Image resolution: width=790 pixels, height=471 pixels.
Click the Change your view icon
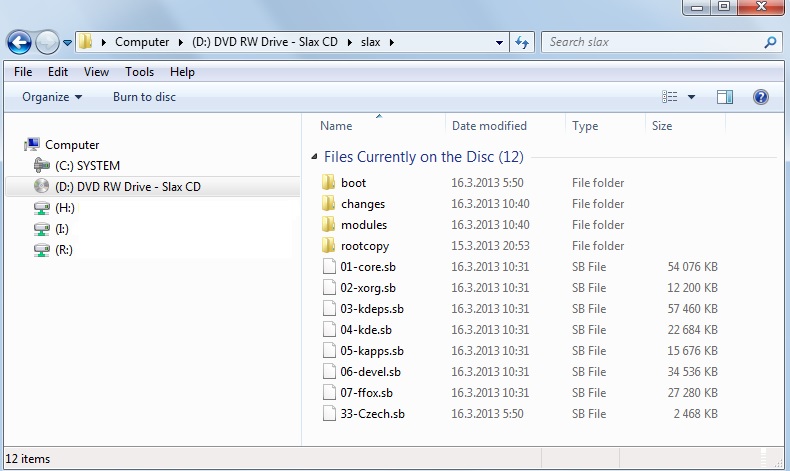670,97
